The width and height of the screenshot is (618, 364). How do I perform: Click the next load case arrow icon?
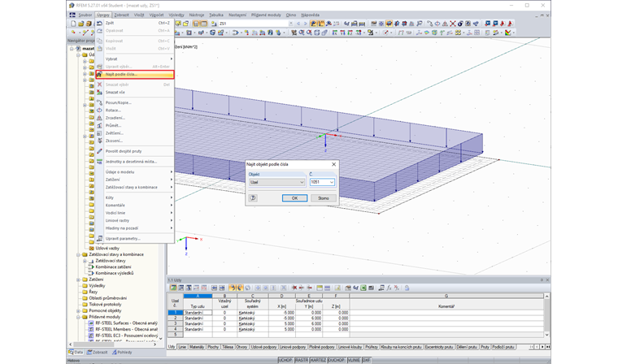(305, 24)
